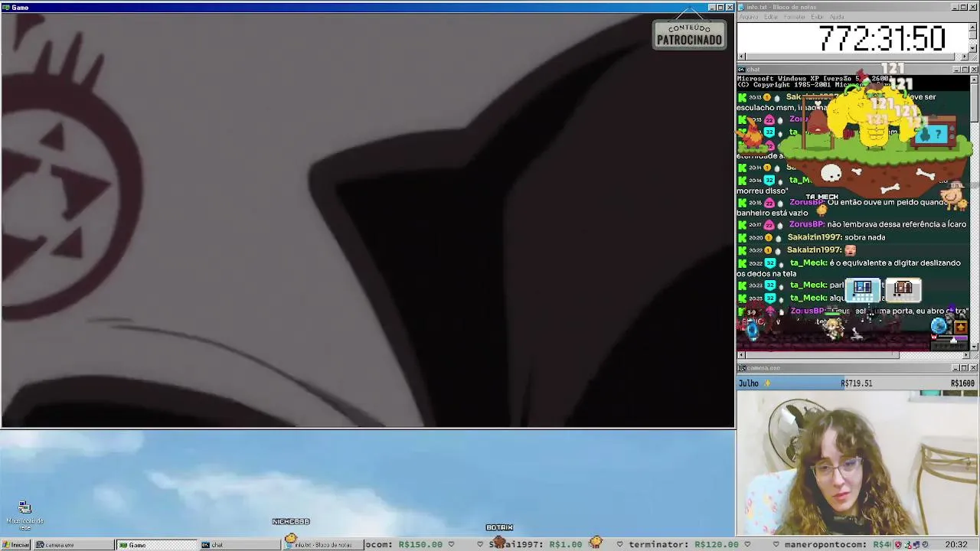Switch to camera.exe in the taskbar
980x551 pixels.
coord(73,545)
